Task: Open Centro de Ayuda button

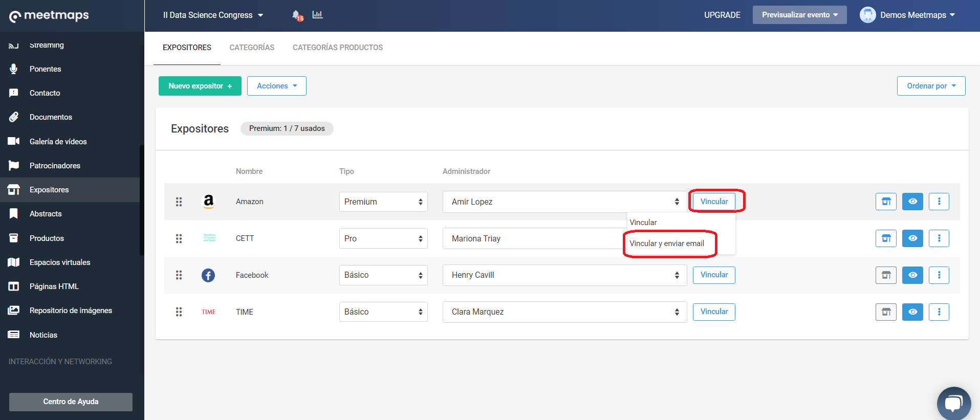Action: tap(71, 402)
